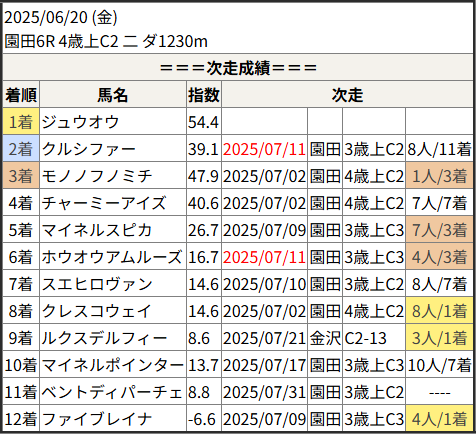This screenshot has width=476, height=434.
Task: Click the 1人/3着 highlighted result cell
Action: click(439, 176)
